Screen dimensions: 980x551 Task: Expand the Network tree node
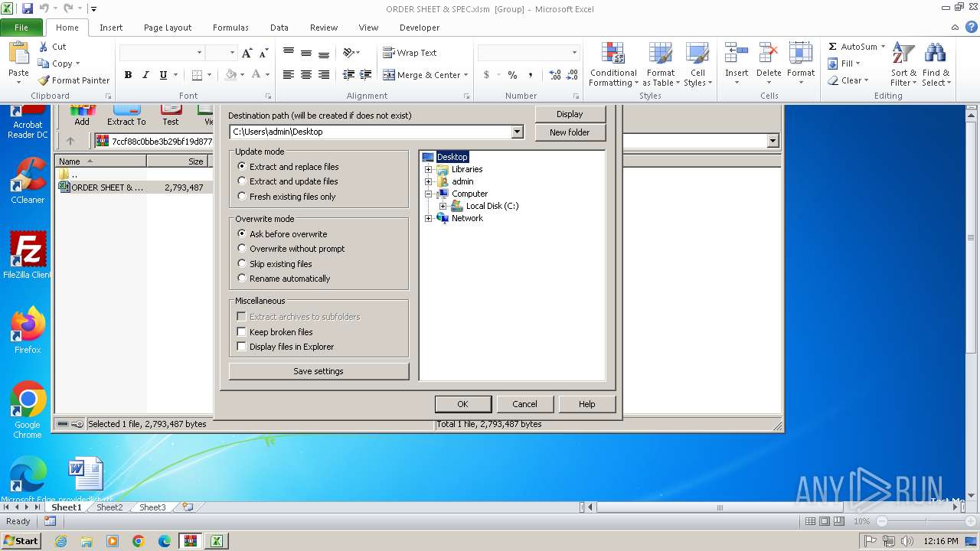(429, 218)
